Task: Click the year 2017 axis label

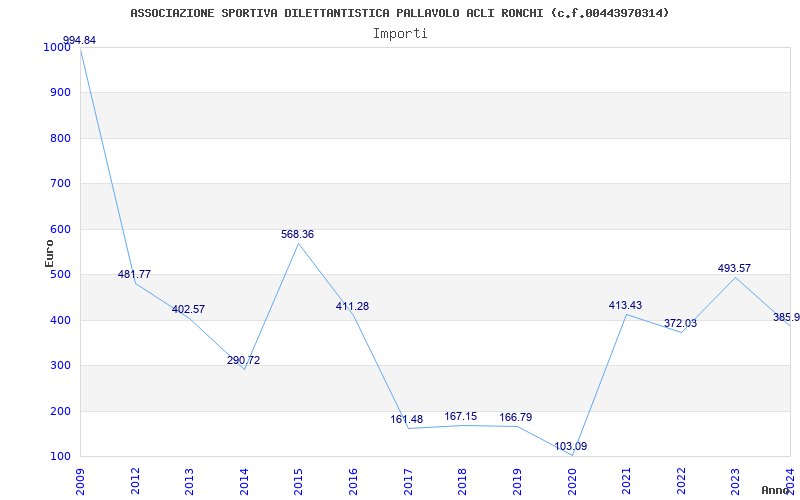Action: click(408, 481)
